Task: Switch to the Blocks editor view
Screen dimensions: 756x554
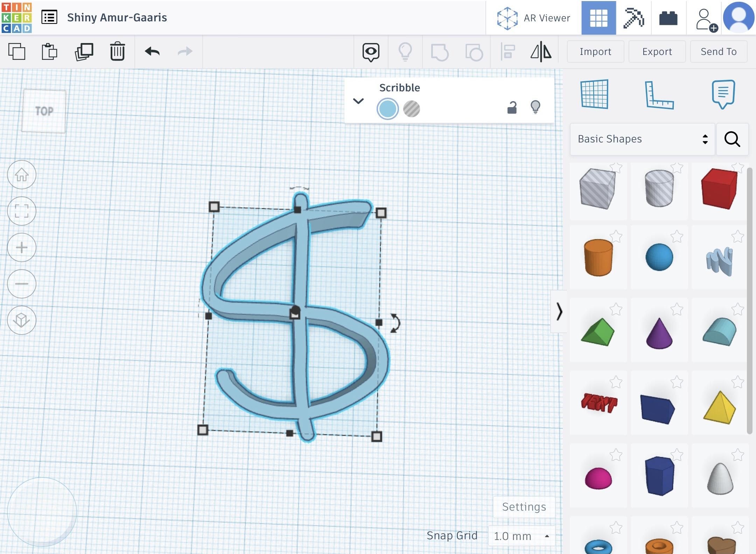Action: pyautogui.click(x=634, y=17)
